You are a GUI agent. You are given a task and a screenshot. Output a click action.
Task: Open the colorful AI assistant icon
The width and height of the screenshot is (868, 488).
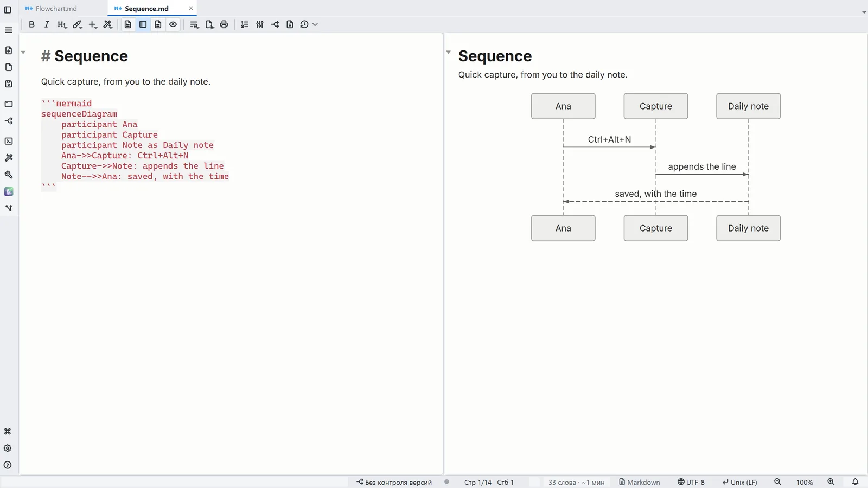(9, 191)
